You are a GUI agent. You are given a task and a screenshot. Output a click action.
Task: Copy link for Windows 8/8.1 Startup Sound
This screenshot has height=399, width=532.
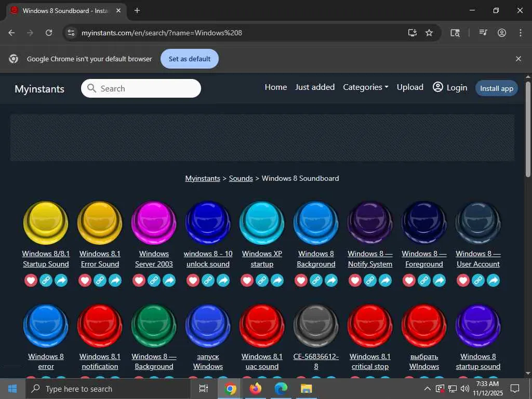(x=46, y=280)
